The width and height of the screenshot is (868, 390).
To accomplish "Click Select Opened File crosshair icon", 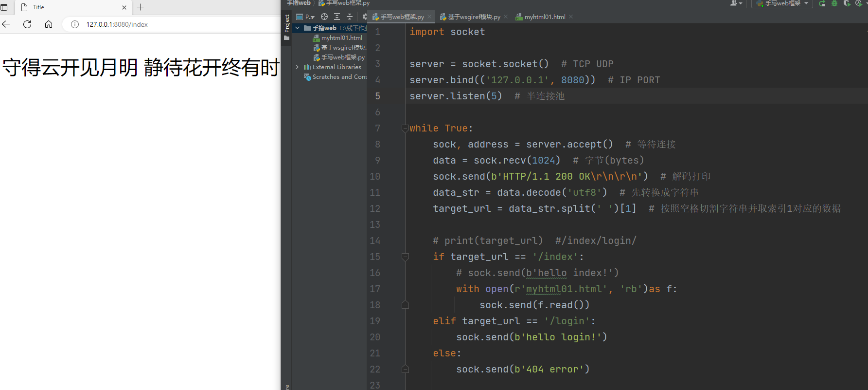I will click(x=324, y=17).
